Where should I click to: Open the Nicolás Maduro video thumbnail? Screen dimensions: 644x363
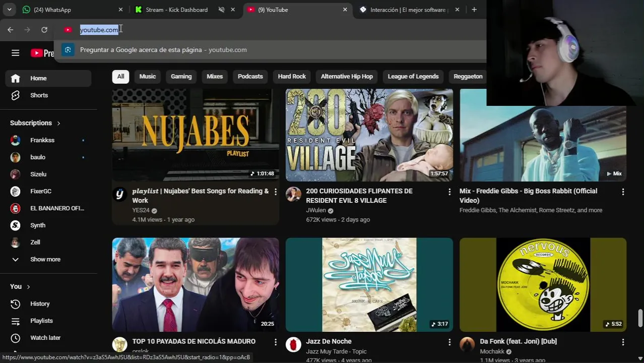(x=196, y=285)
